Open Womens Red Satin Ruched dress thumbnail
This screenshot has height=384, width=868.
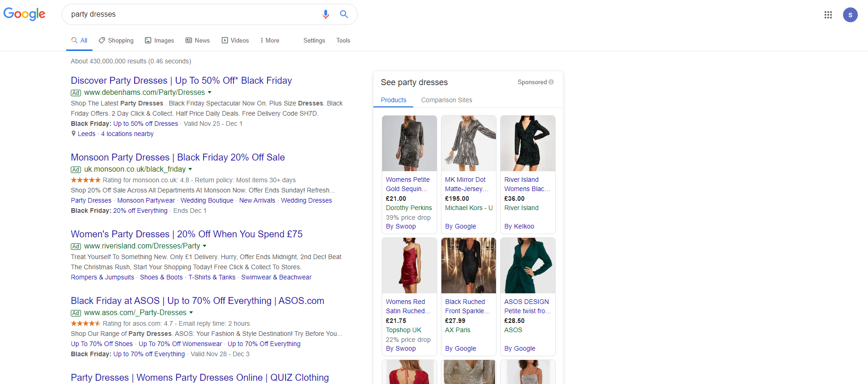coord(409,266)
